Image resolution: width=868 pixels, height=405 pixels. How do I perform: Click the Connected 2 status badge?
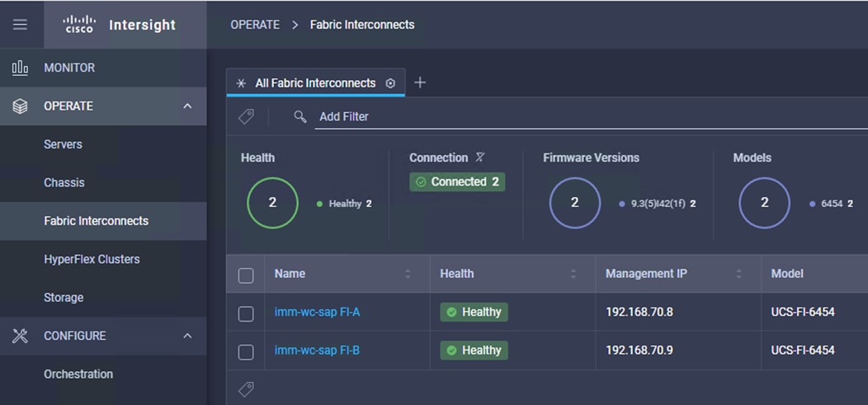click(457, 182)
